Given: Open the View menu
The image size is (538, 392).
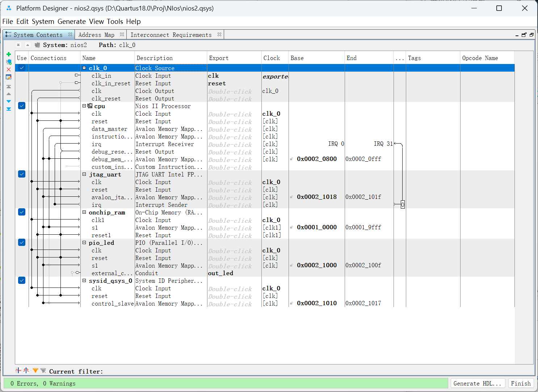Looking at the screenshot, I should coord(96,22).
